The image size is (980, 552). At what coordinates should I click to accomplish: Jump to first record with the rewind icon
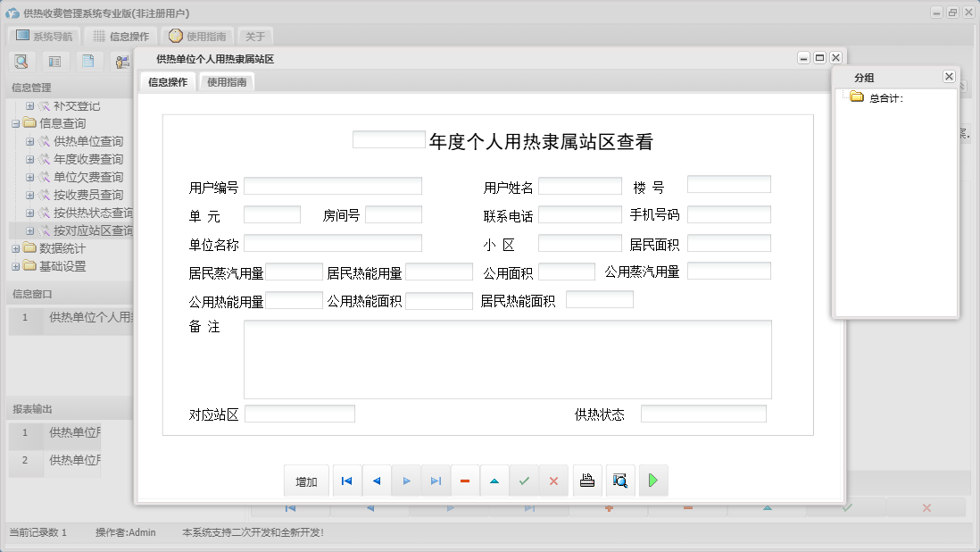pos(346,481)
